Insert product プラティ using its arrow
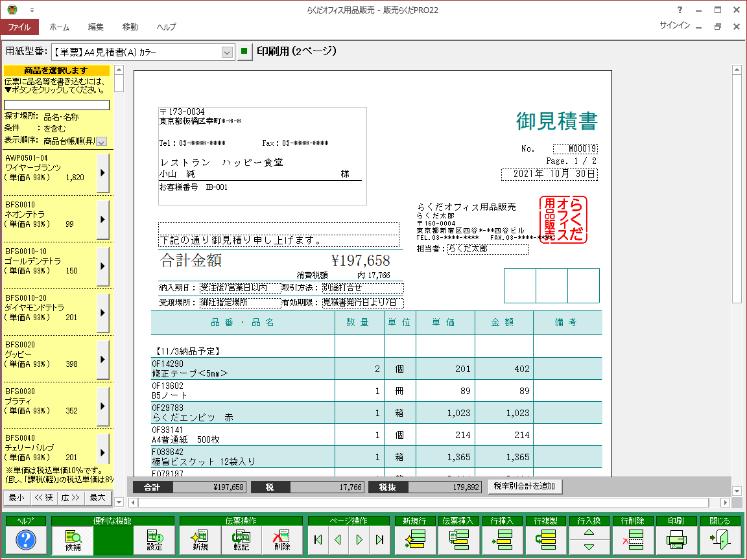 coord(102,406)
